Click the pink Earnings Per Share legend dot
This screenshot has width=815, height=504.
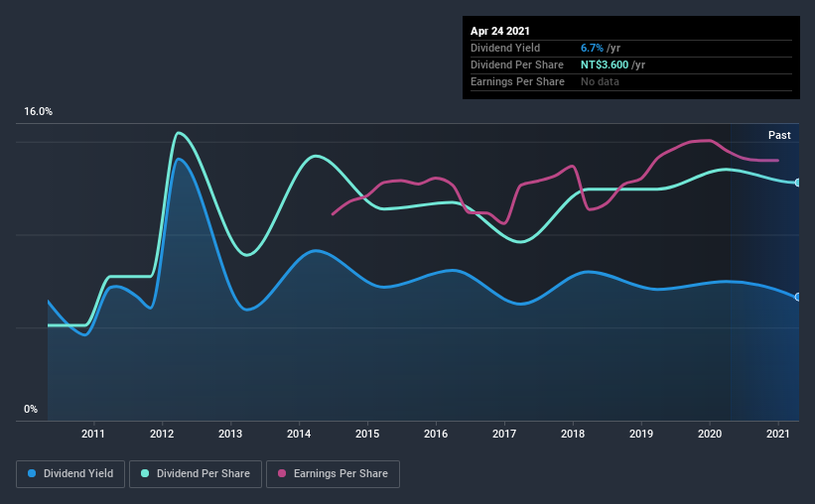(x=282, y=473)
